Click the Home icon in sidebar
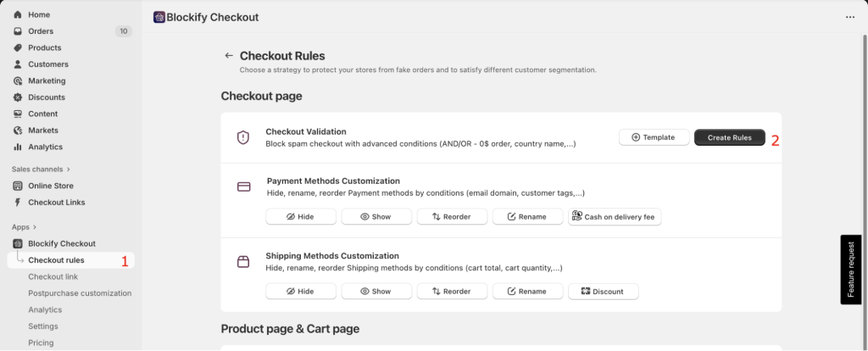The width and height of the screenshot is (868, 351). pos(18,14)
